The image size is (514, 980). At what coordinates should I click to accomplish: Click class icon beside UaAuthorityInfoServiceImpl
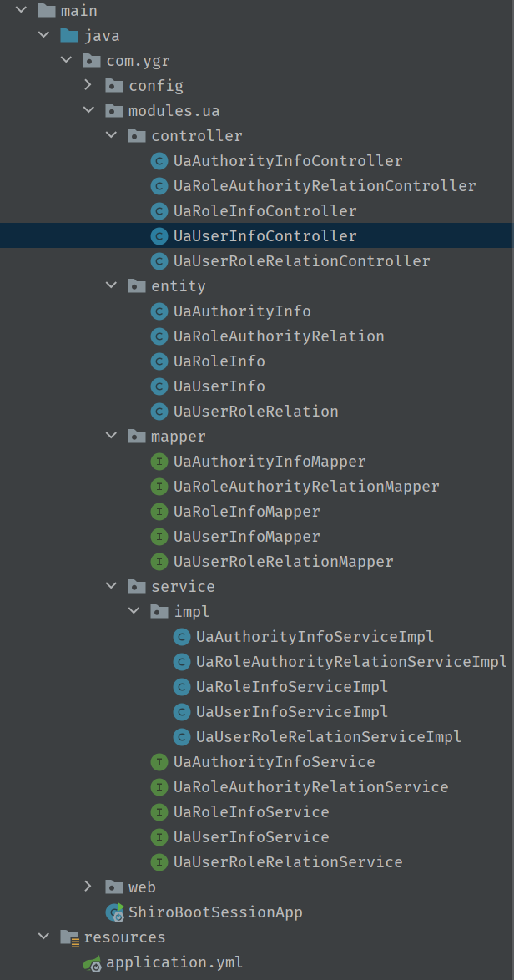(x=182, y=637)
